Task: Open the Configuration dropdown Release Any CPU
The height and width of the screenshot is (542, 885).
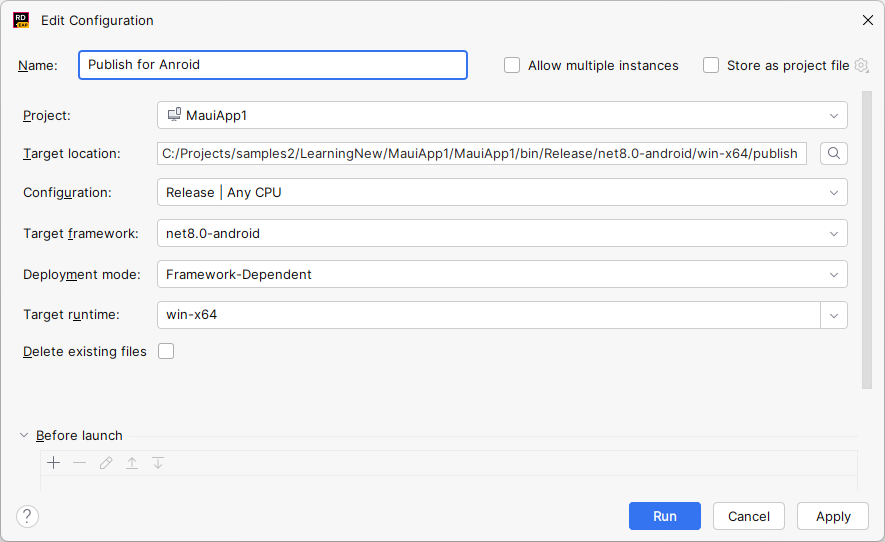Action: [502, 193]
